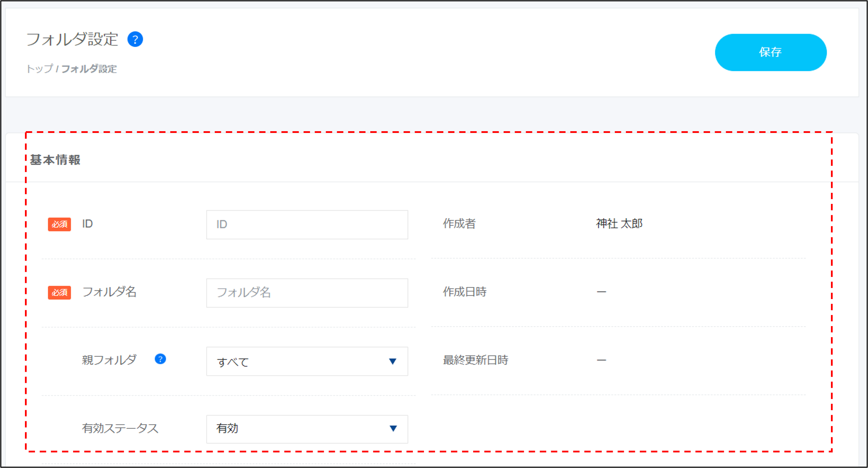Click the 必須 badge beside フォルダ名 label

coord(59,292)
